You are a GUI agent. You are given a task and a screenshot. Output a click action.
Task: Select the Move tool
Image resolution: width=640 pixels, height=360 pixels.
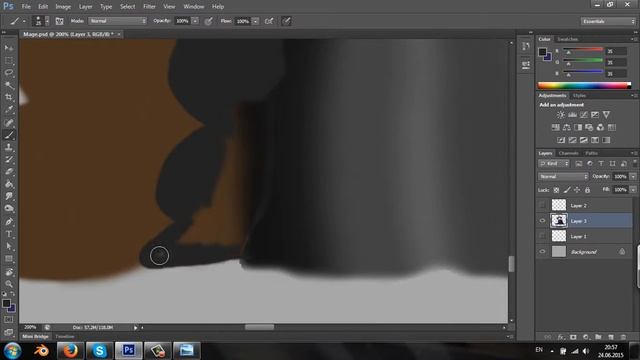click(9, 48)
